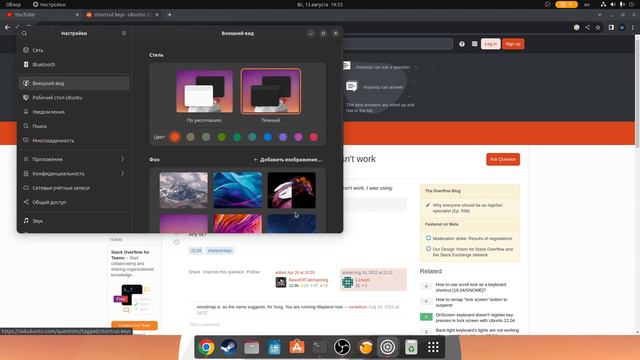Click Chrome share page icon

point(587,27)
